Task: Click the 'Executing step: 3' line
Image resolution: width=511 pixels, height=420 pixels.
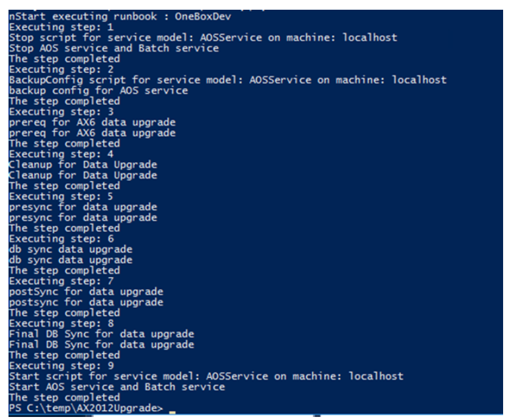Action: click(x=61, y=112)
